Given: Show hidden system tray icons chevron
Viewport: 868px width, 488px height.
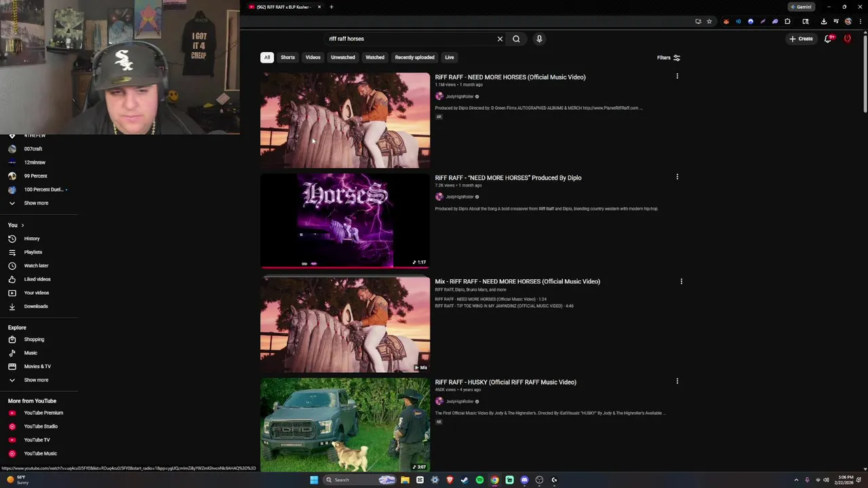Looking at the screenshot, I should coord(796,480).
